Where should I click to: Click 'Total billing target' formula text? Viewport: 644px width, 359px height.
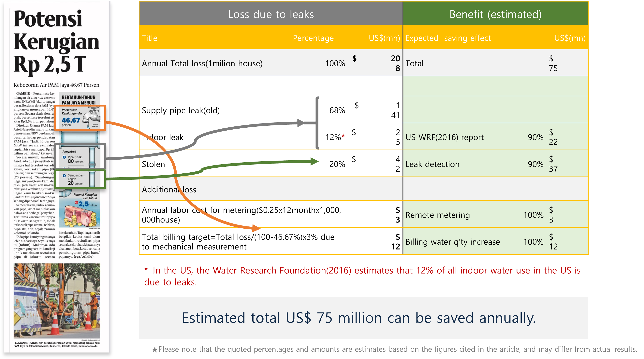[x=238, y=241]
